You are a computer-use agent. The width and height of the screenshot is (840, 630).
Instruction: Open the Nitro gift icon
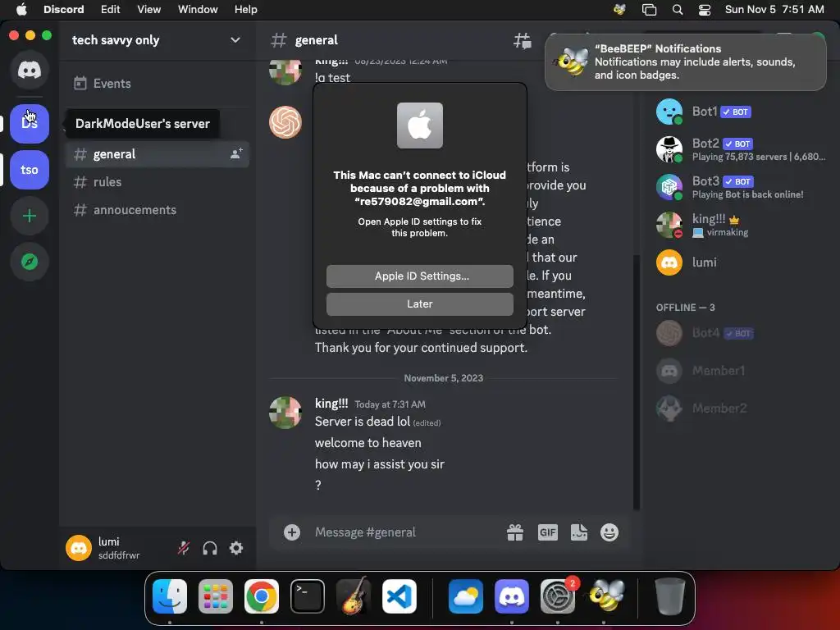pos(515,532)
